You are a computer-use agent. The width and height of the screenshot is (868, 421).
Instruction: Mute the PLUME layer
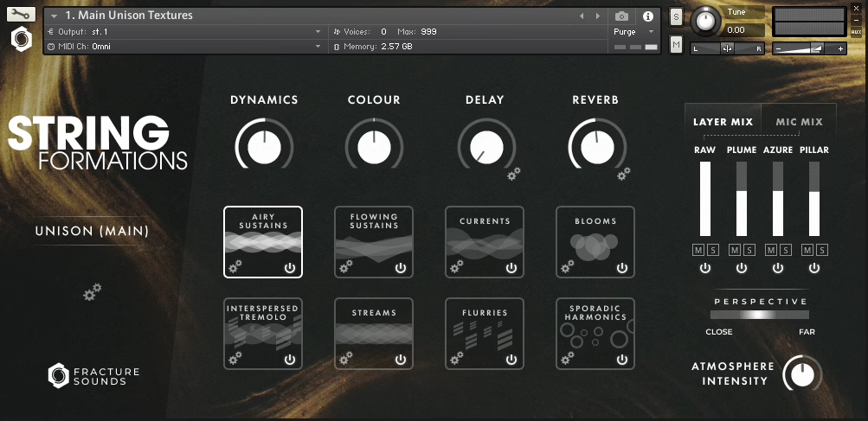point(734,250)
